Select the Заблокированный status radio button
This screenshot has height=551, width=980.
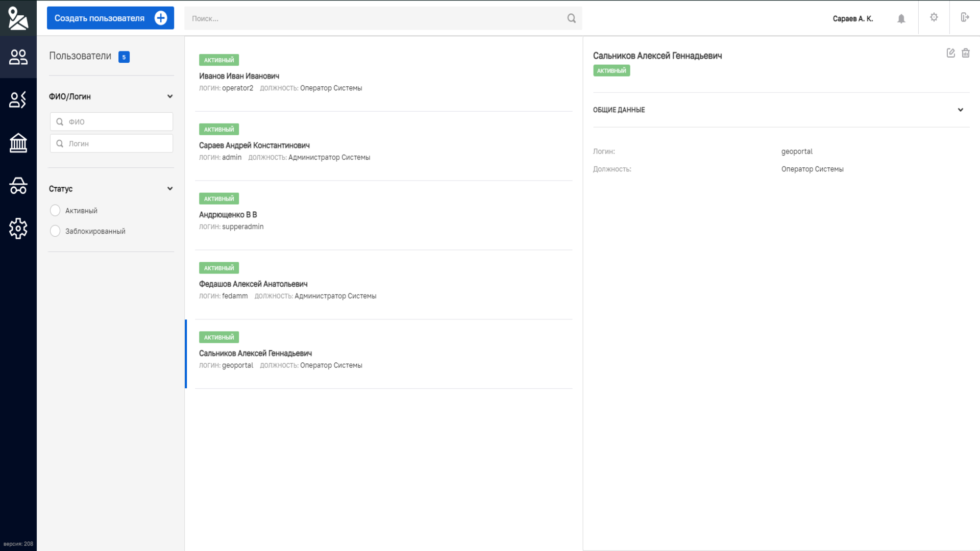coord(55,231)
